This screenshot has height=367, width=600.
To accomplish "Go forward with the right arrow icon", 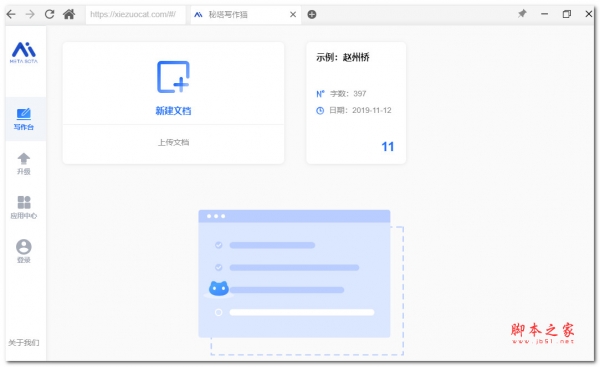I will pyautogui.click(x=30, y=15).
